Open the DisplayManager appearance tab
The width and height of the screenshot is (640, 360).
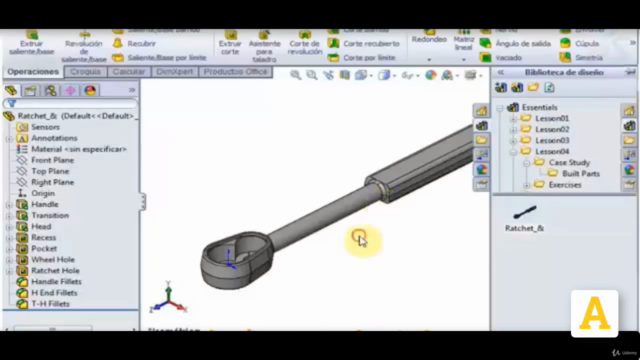(x=90, y=90)
